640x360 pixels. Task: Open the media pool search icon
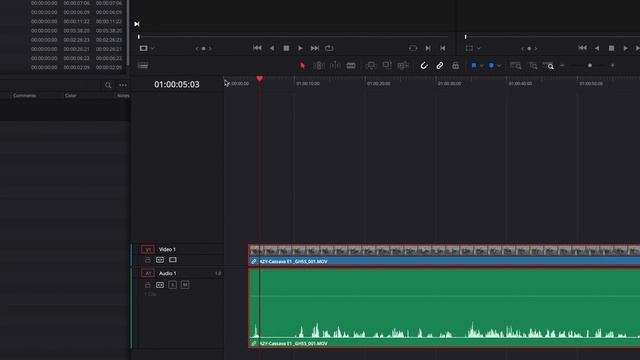pos(108,85)
